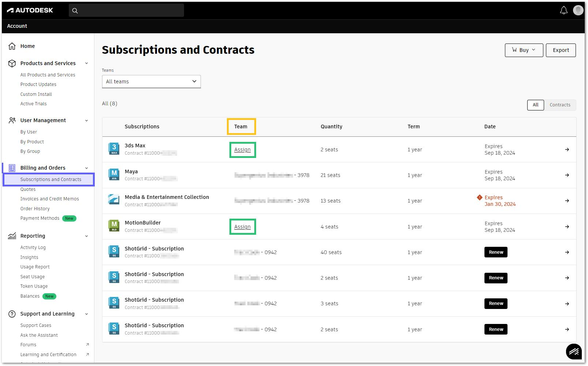Screen dimensions: 588x366
Task: Open the Buy dropdown button
Action: [x=524, y=50]
